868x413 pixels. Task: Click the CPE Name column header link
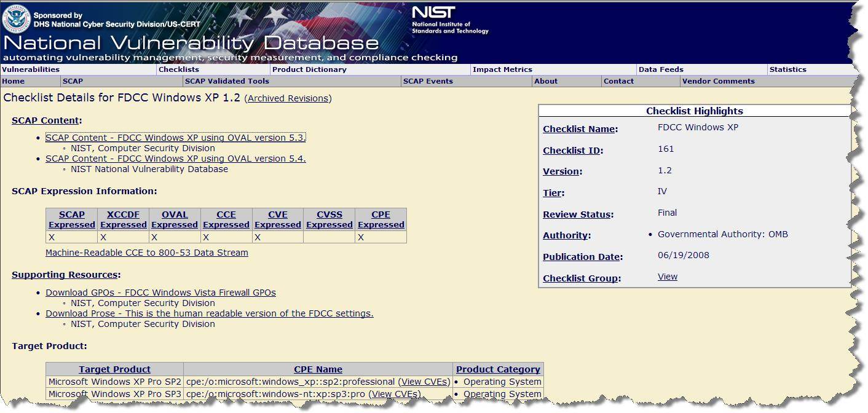[318, 369]
